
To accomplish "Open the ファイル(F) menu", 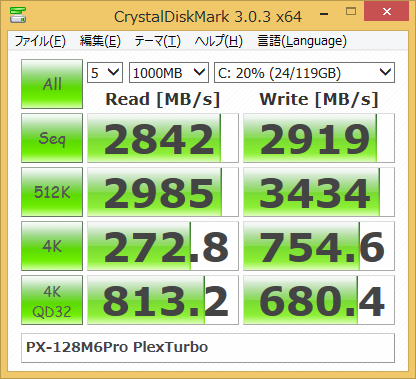I will click(40, 41).
